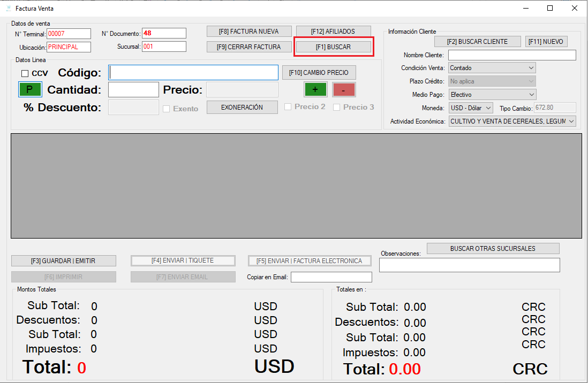Click the red Total 0.00 CRC value
Viewport: 588px width, 383px height.
coord(405,369)
